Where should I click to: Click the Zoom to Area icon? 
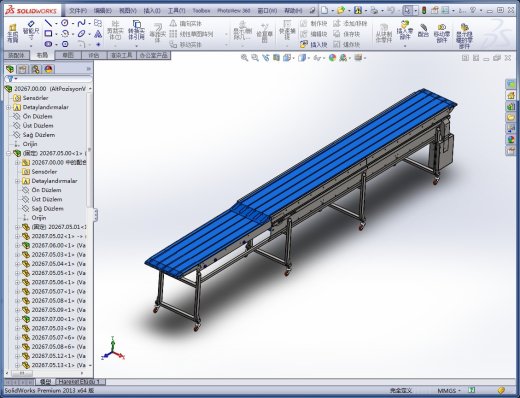pos(255,58)
